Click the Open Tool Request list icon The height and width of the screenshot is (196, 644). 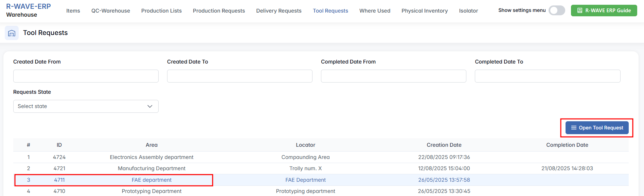pos(574,128)
